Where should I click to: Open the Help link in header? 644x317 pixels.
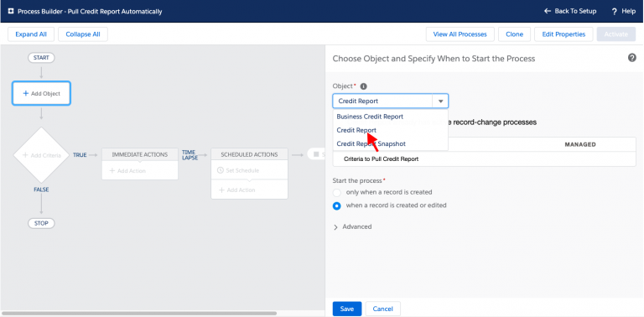tap(624, 12)
